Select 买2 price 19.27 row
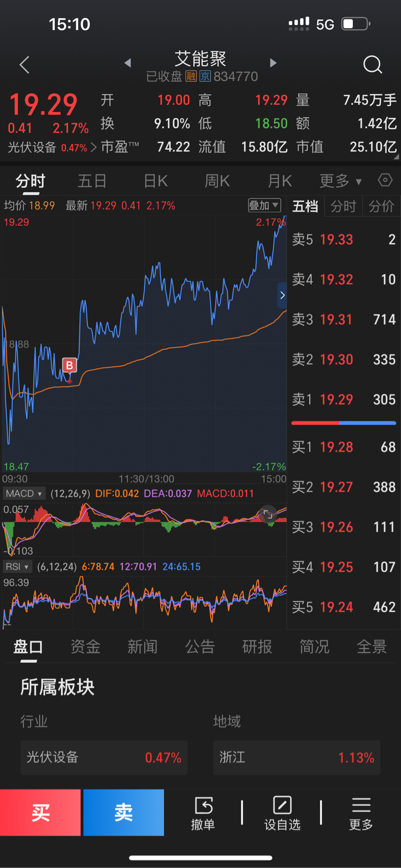The image size is (401, 868). (x=344, y=487)
